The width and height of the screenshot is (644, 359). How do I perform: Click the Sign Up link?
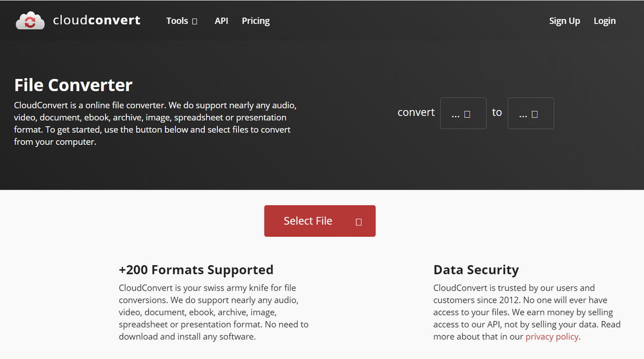[565, 21]
